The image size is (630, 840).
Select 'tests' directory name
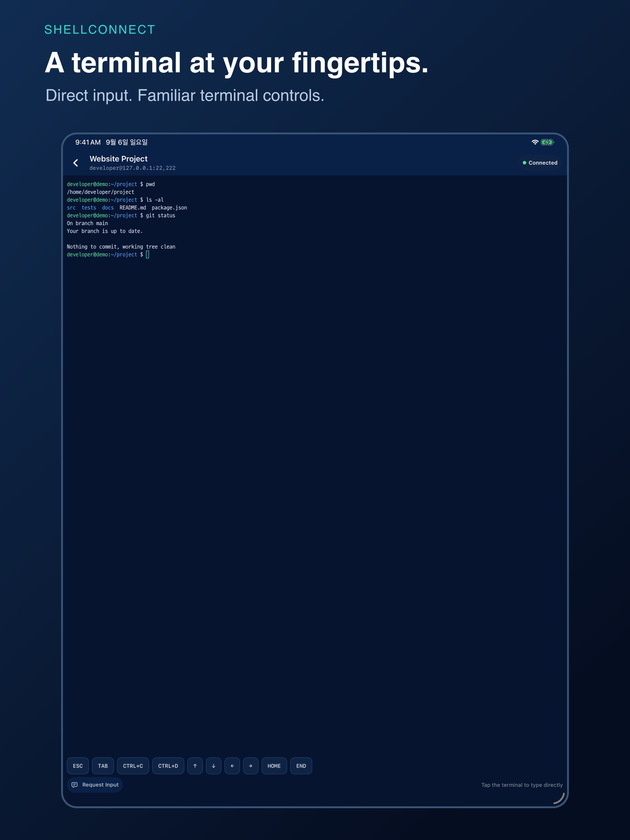click(x=89, y=208)
